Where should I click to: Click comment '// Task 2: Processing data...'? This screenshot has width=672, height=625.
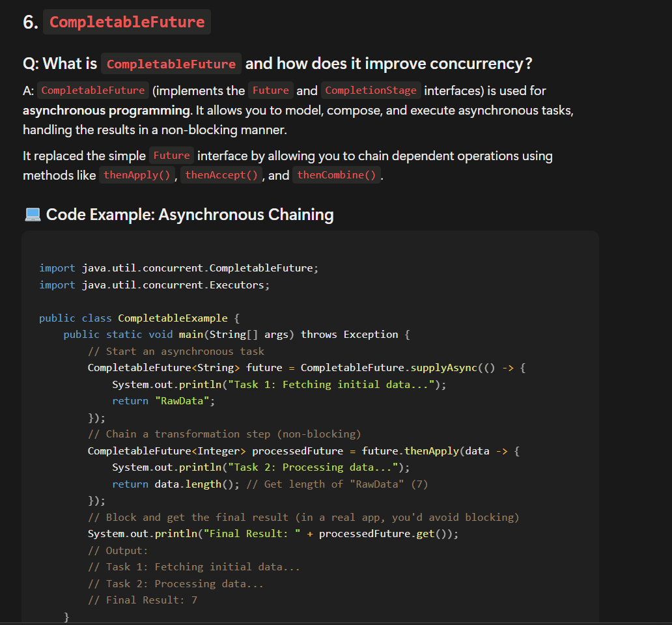click(176, 584)
